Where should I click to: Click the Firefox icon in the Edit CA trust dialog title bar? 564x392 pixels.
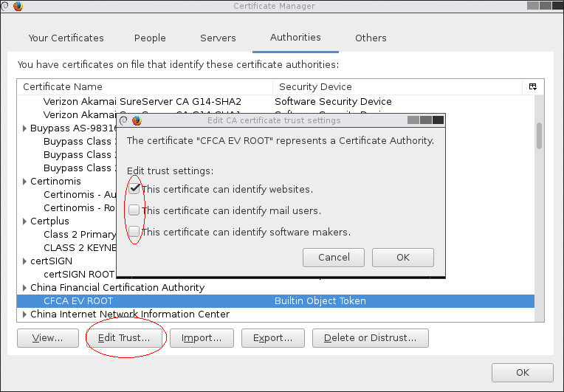click(x=137, y=120)
